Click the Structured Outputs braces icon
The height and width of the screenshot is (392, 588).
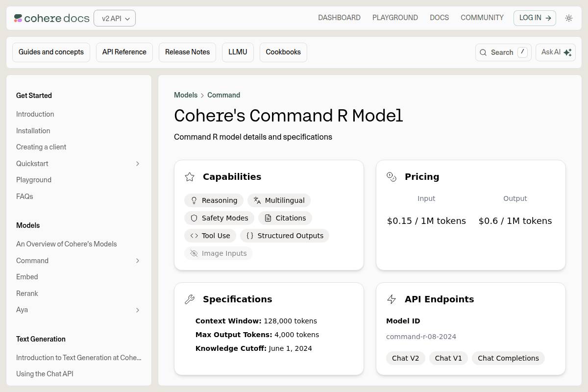pyautogui.click(x=250, y=236)
